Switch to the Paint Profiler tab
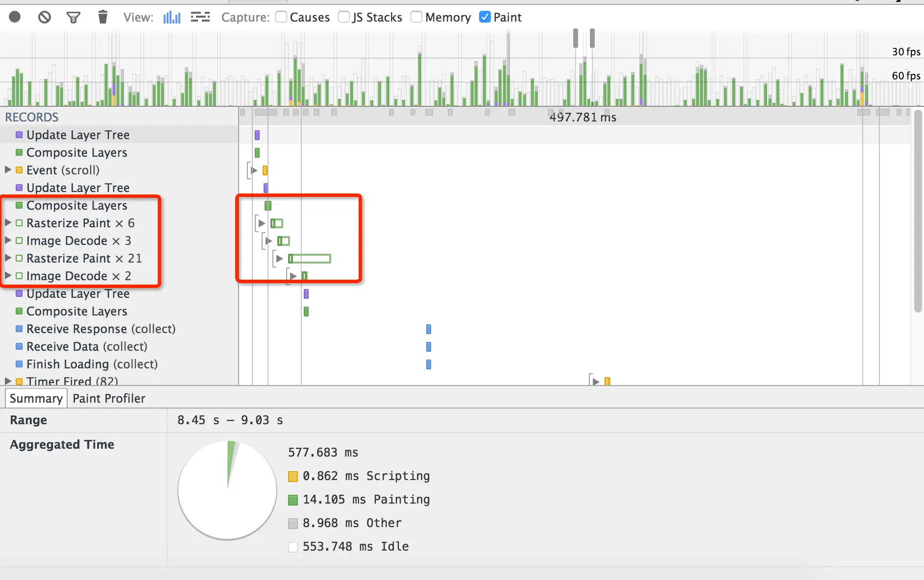Image resolution: width=924 pixels, height=580 pixels. 109,398
